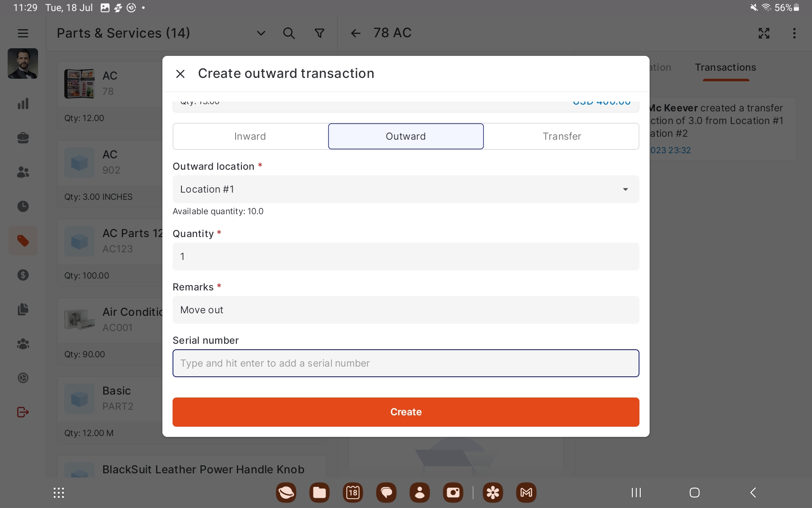Switch to the Transactions tab
Image resolution: width=812 pixels, height=508 pixels.
(x=725, y=68)
